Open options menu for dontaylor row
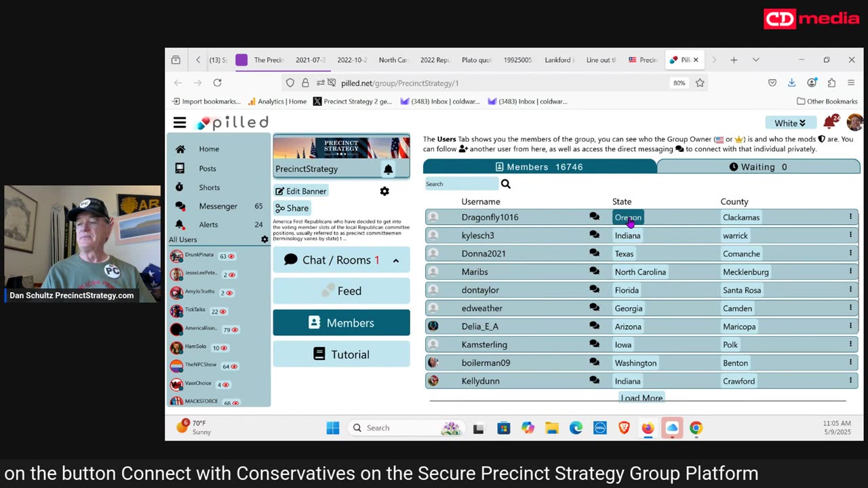 pyautogui.click(x=850, y=290)
